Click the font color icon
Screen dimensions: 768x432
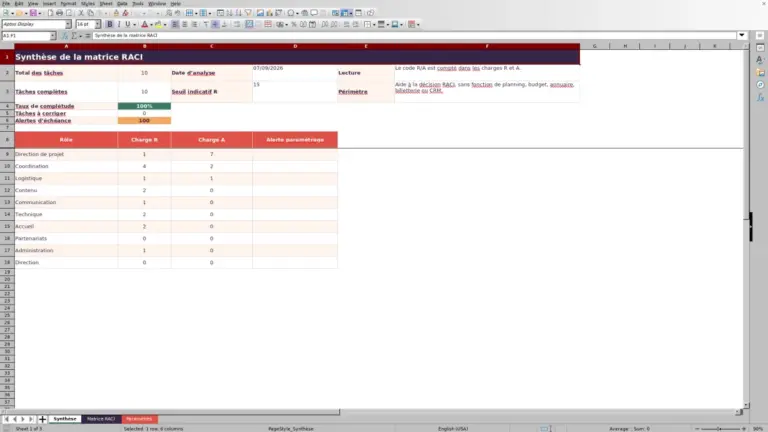pos(144,24)
